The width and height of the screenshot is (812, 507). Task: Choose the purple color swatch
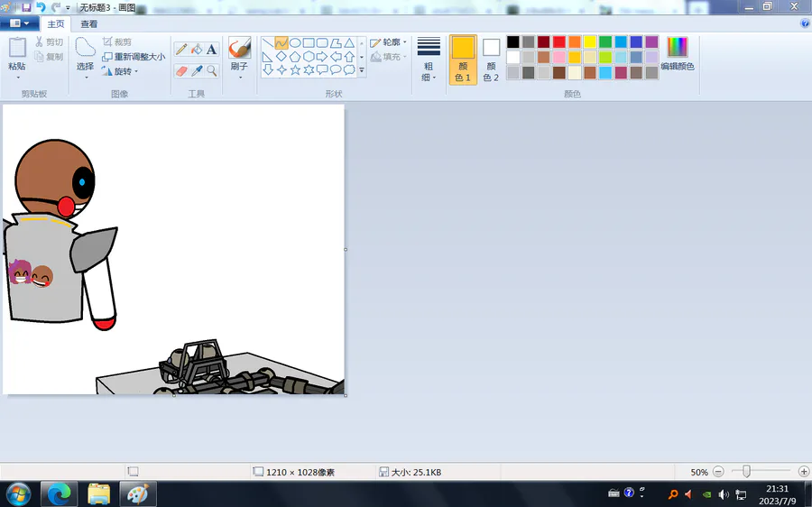[651, 41]
